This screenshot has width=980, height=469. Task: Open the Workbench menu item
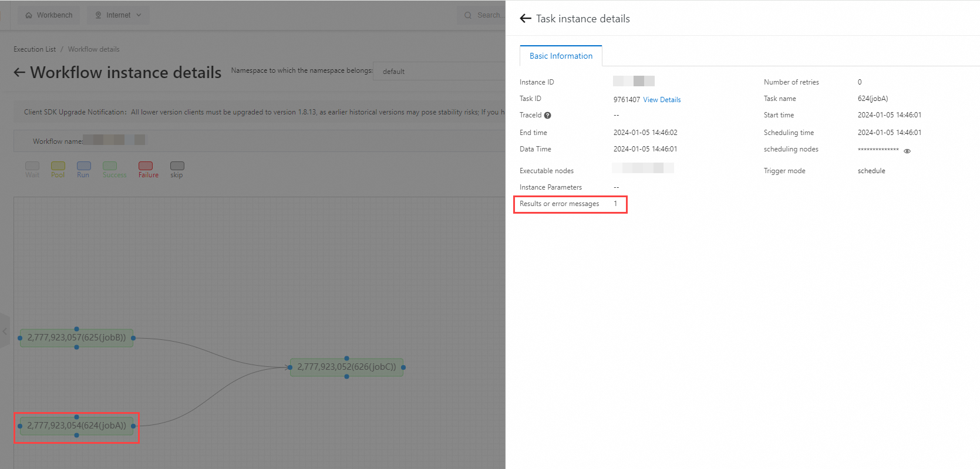[49, 15]
